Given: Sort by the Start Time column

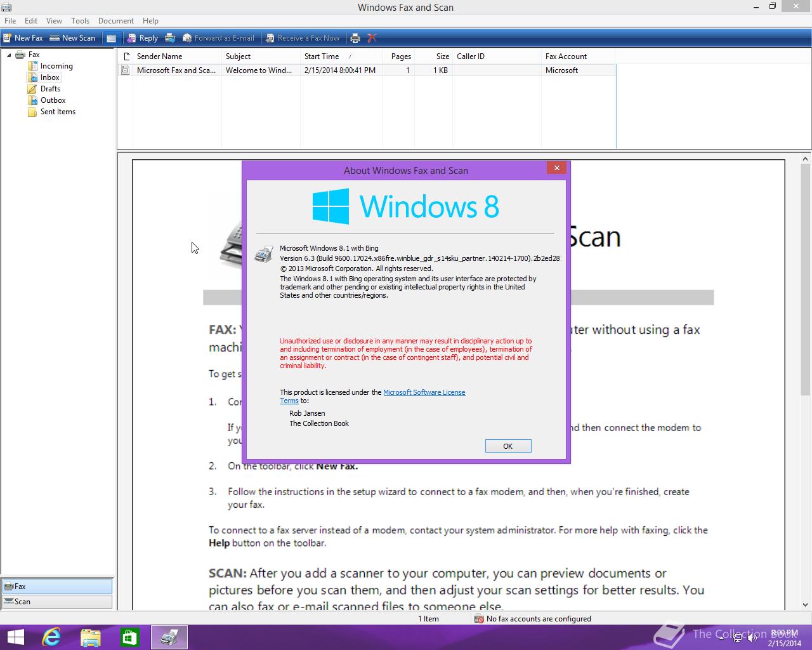Looking at the screenshot, I should point(341,56).
